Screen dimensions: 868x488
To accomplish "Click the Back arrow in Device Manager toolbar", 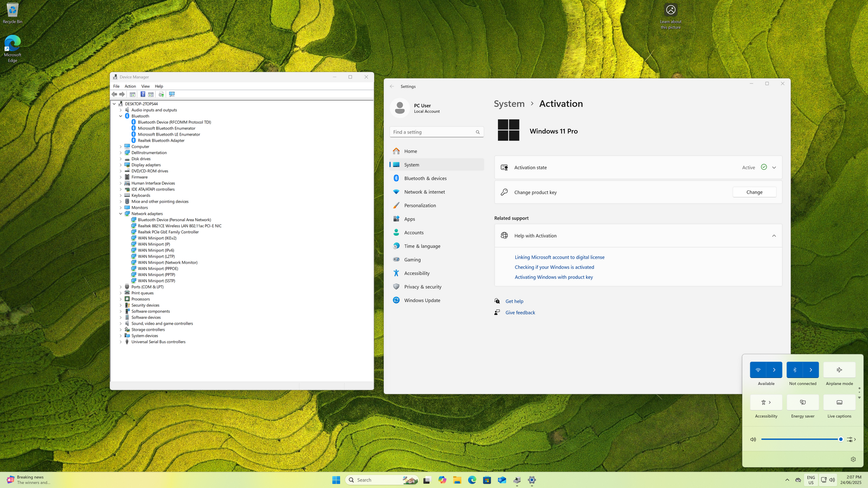I will 114,94.
